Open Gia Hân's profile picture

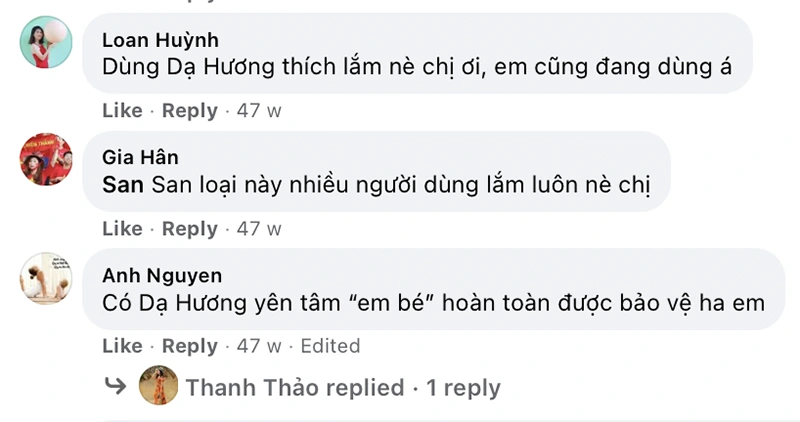[46, 159]
